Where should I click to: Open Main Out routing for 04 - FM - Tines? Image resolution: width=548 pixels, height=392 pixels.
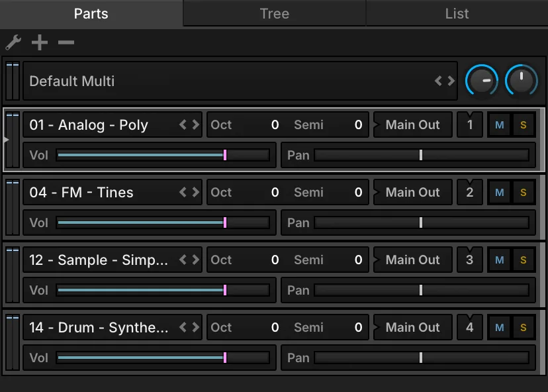tap(413, 192)
